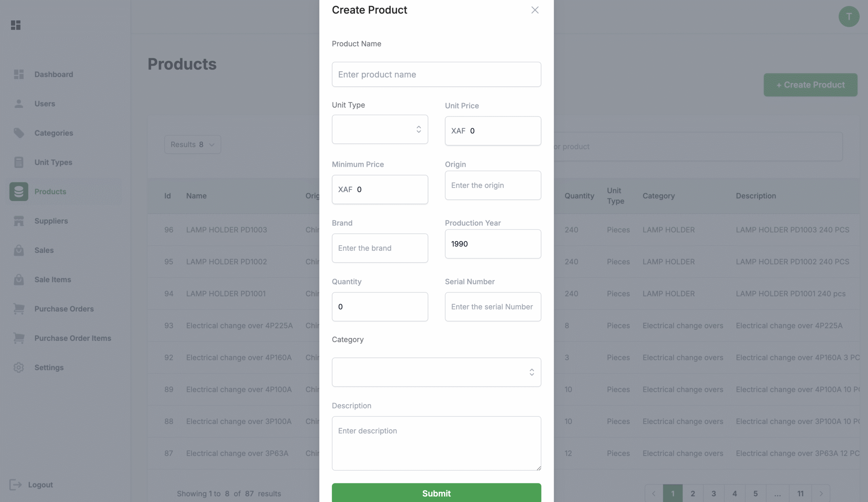Open the Sales menu item
Screen dimensions: 868x502
(x=44, y=250)
